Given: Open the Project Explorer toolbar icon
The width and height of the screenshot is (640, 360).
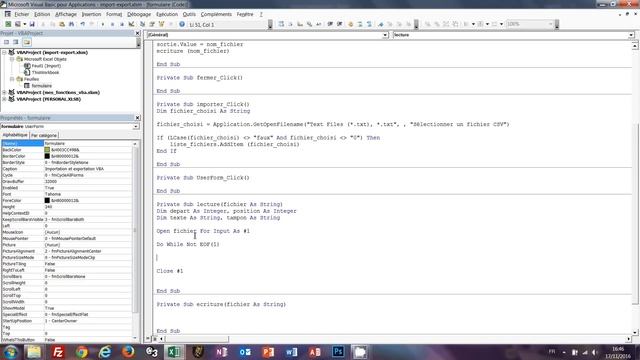Looking at the screenshot, I should tap(142, 24).
